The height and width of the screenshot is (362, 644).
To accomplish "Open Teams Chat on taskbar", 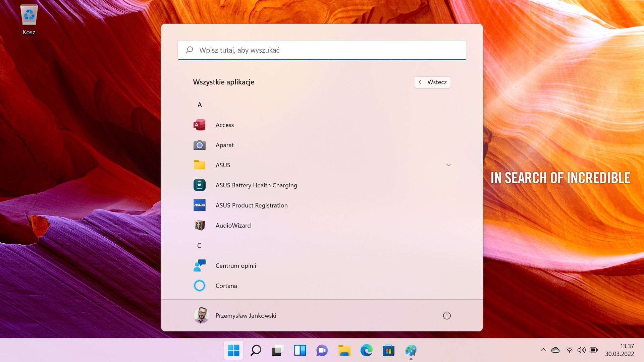I will 322,351.
